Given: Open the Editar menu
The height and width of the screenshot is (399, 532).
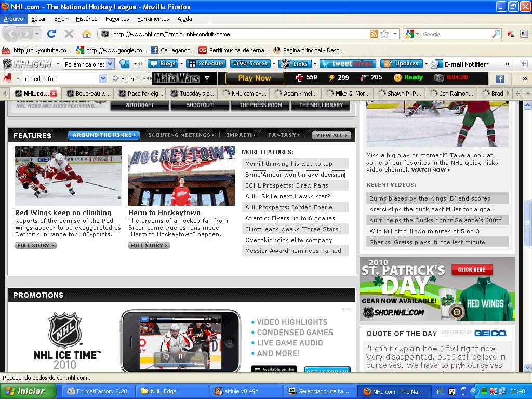Looking at the screenshot, I should (x=38, y=19).
